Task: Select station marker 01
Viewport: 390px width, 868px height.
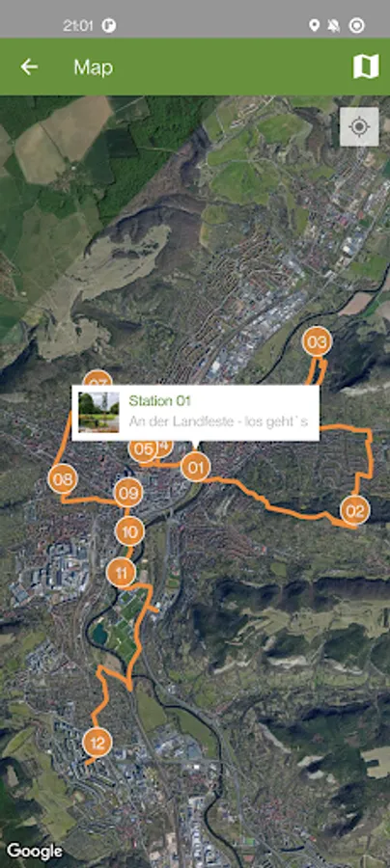Action: [196, 467]
